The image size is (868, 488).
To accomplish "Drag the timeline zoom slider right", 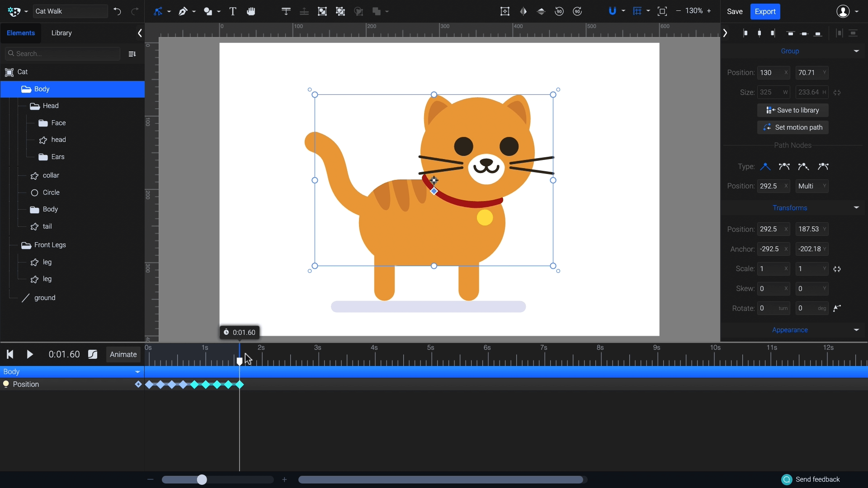I will click(x=202, y=480).
